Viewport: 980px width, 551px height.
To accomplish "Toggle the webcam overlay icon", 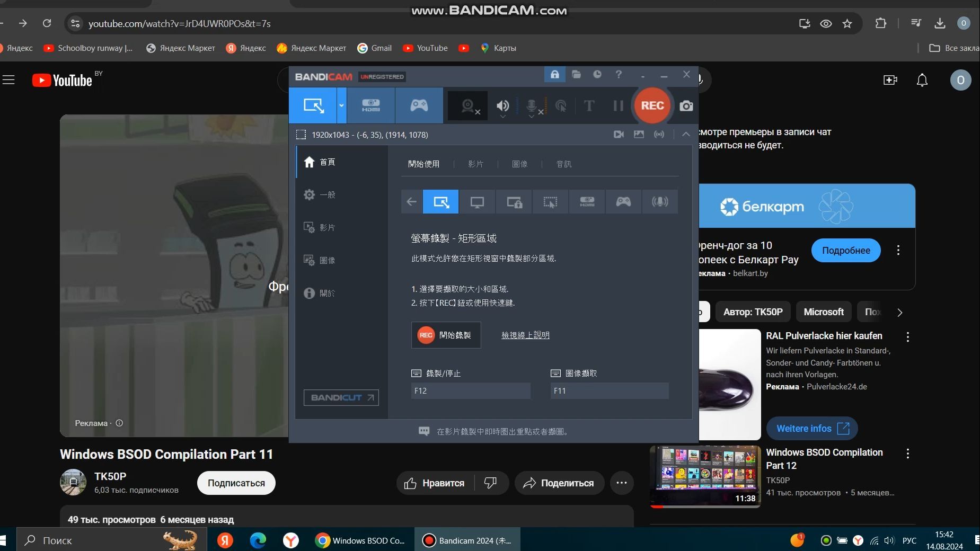I will click(467, 106).
